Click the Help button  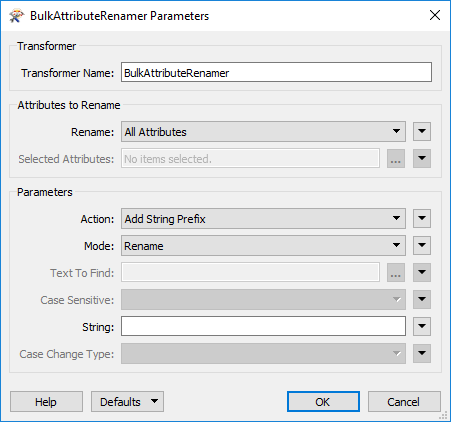click(x=46, y=402)
